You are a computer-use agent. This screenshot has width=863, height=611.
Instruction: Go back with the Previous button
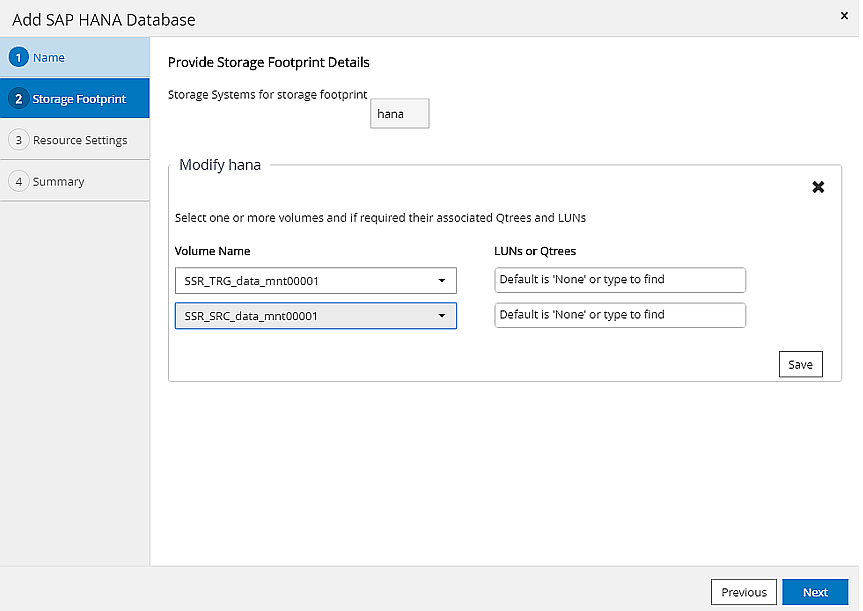[743, 592]
